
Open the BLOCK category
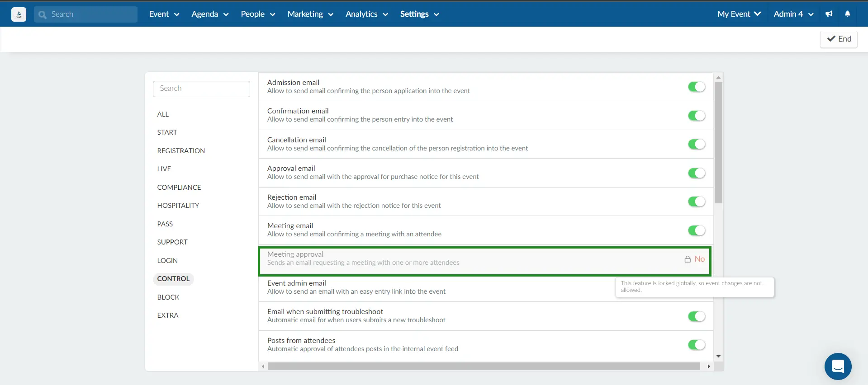tap(168, 297)
